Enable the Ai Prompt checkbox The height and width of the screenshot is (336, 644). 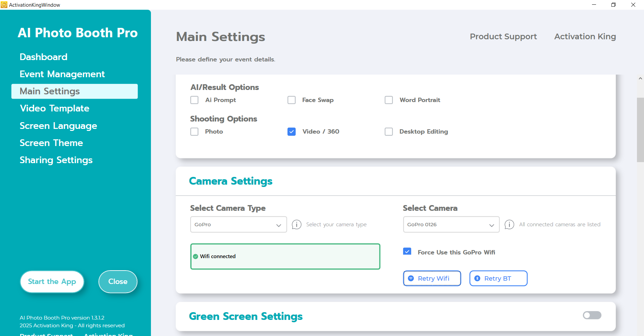195,100
